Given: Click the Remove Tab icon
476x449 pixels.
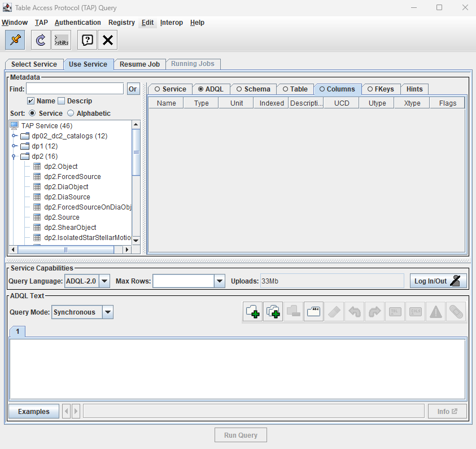Looking at the screenshot, I should 293,312.
